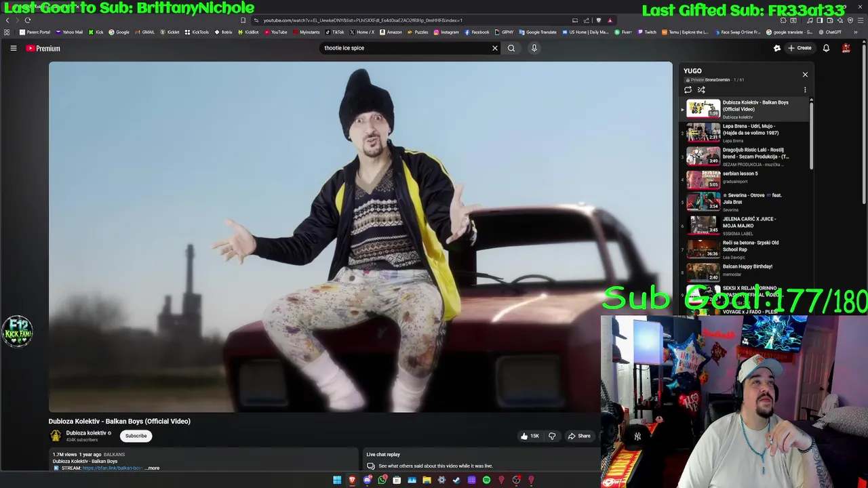Open KickTools bookmark
Image resolution: width=868 pixels, height=488 pixels.
(197, 32)
